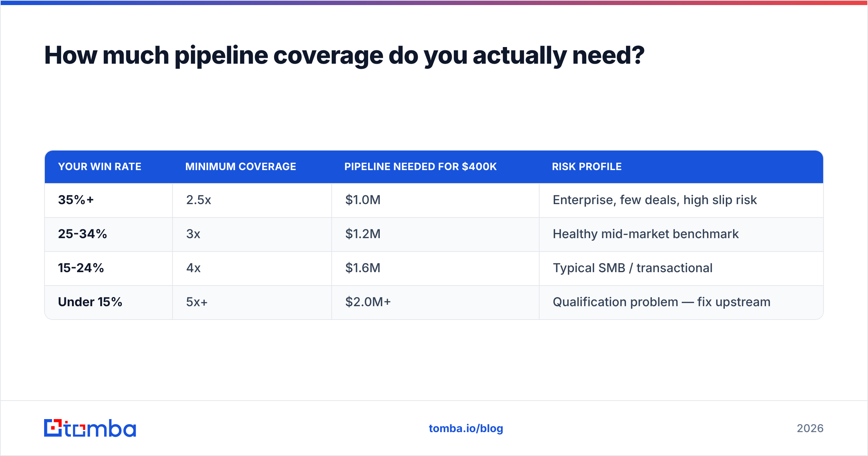Screen dimensions: 868x456
Task: Click Healthy mid-market benchmark text
Action: [x=646, y=234]
